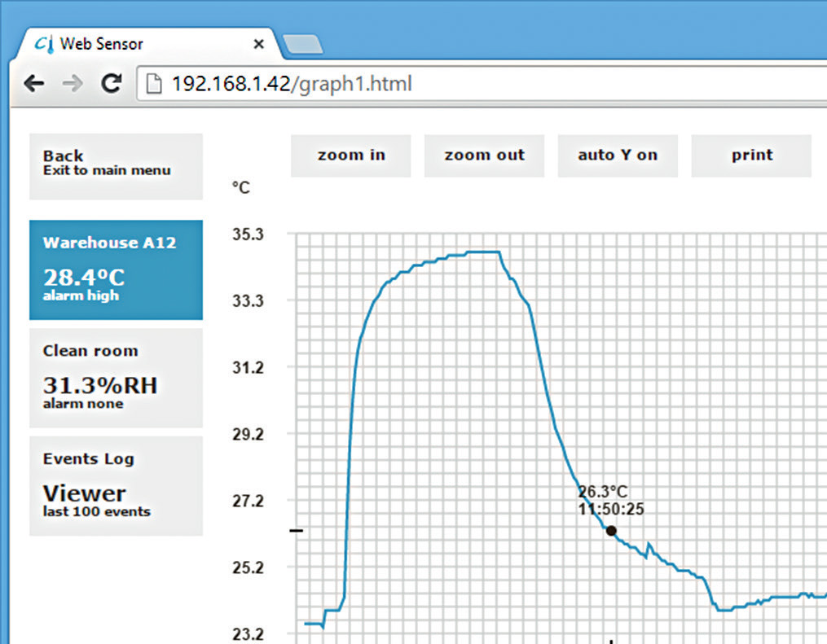
Task: Click the Web Sensor favicon
Action: (45, 44)
